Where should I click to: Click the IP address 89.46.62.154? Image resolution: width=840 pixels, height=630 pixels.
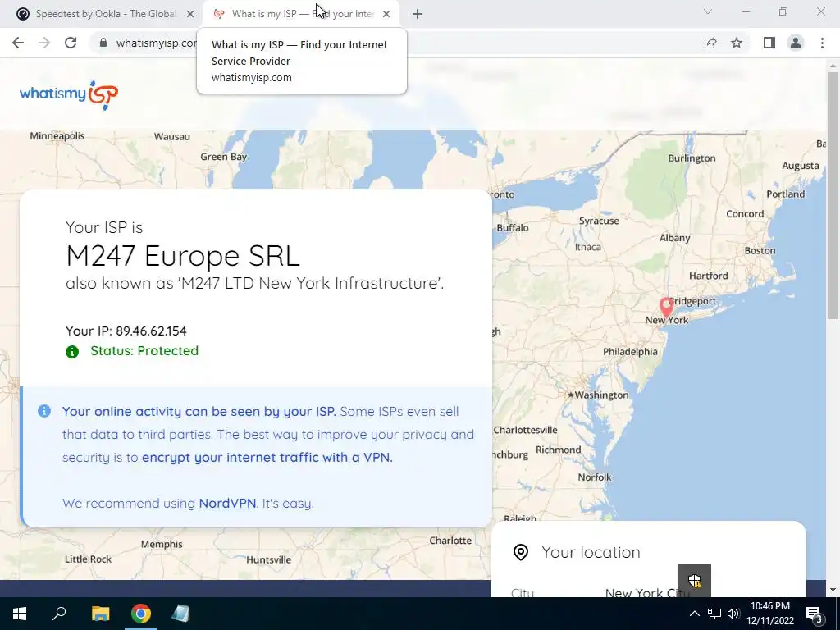151,331
